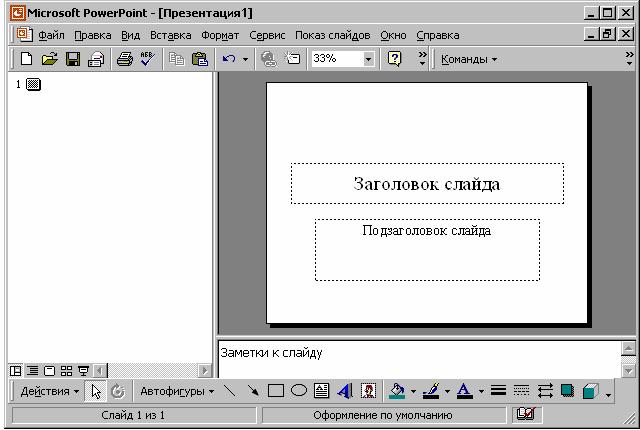Insert a text box with the Text Box tool
The width and height of the screenshot is (640, 430).
322,391
